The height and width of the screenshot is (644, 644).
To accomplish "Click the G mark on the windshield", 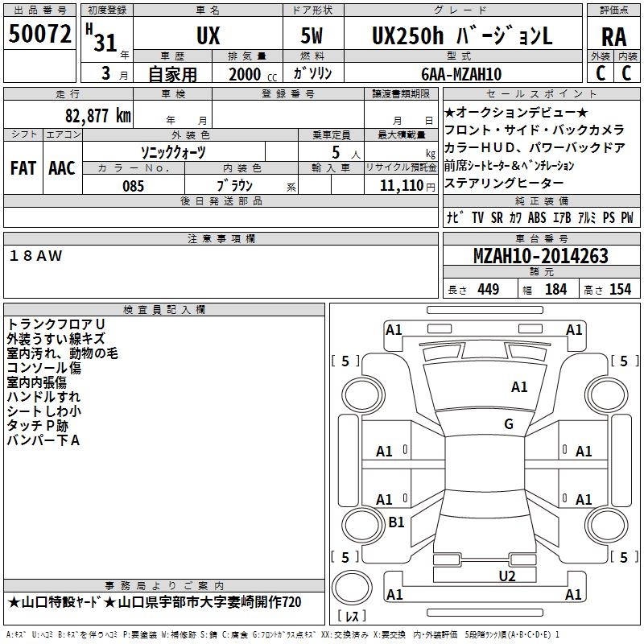I will tap(509, 424).
